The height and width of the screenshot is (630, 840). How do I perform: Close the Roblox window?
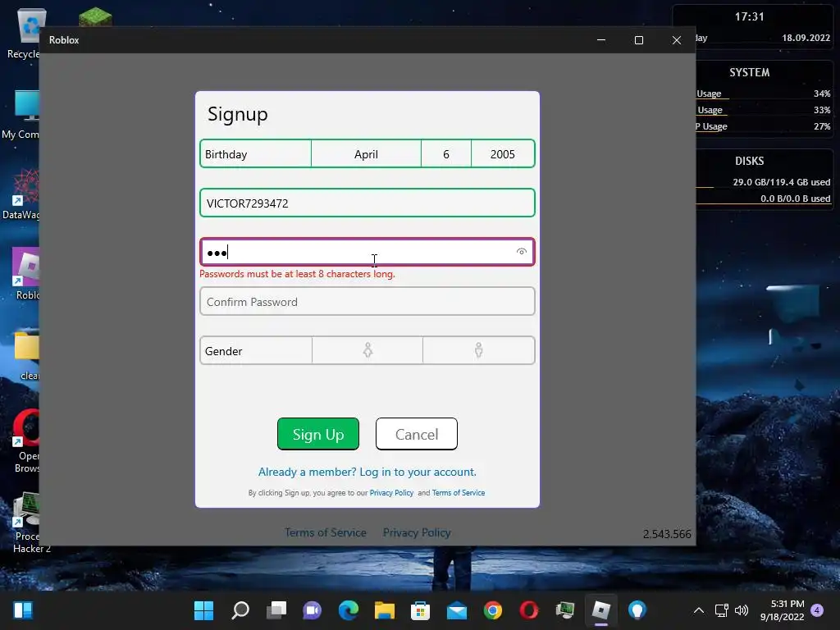point(677,40)
